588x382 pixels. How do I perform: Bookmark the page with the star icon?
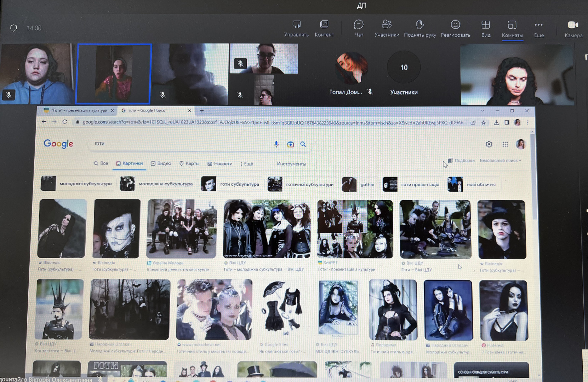[x=484, y=123]
